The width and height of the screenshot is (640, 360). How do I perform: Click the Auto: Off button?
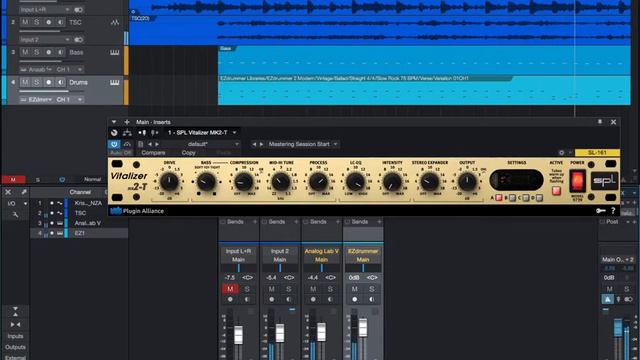[x=121, y=153]
